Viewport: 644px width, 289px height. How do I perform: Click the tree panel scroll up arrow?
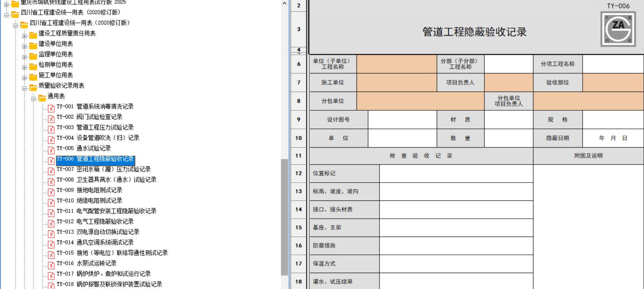pyautogui.click(x=284, y=3)
